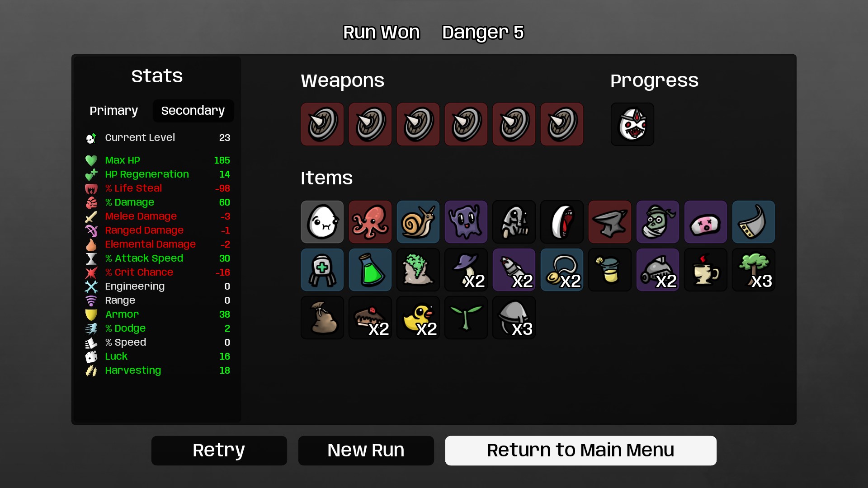Image resolution: width=868 pixels, height=488 pixels.
Task: Select the boss skull progress icon
Action: (632, 124)
